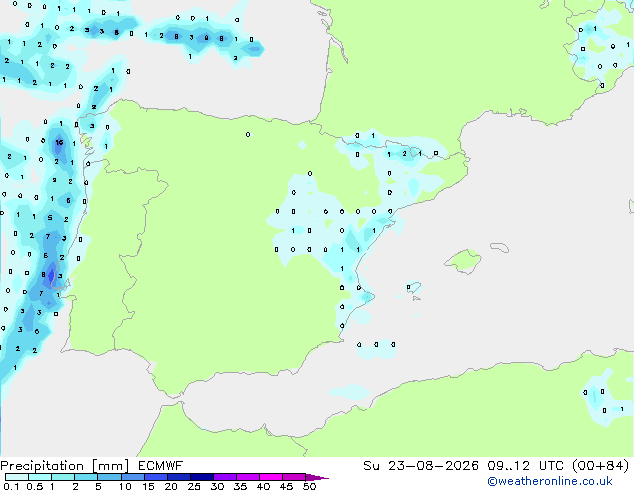The image size is (634, 490).
Task: Select the 1–2 mm legend color box
Action: [63, 477]
